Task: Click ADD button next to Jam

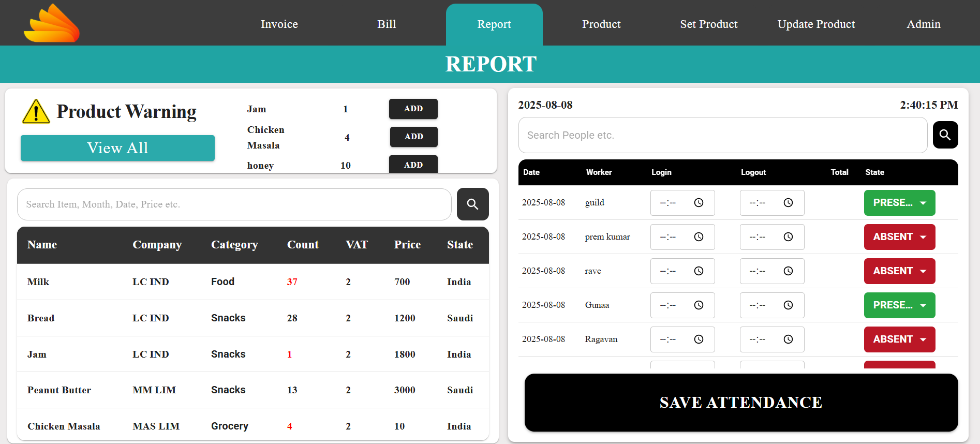Action: [413, 109]
